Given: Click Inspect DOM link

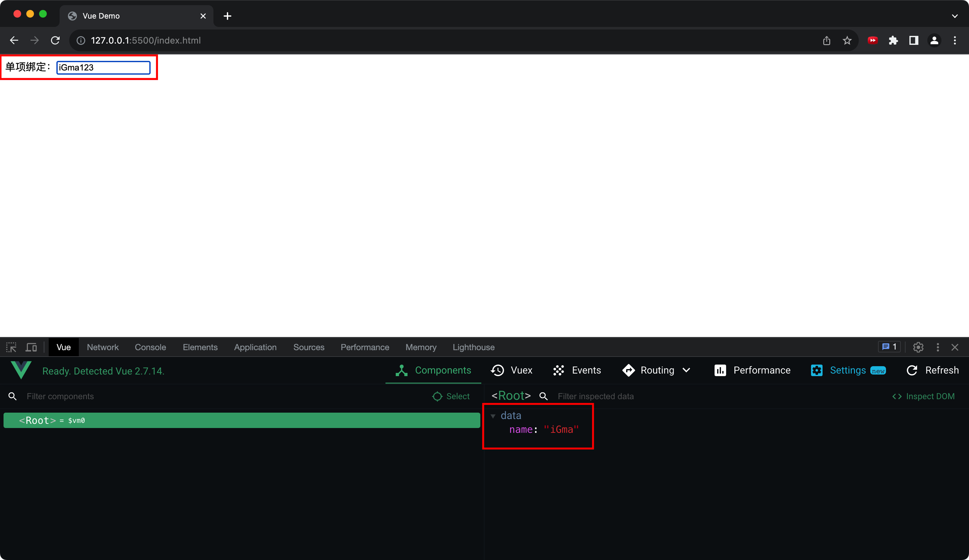Looking at the screenshot, I should click(923, 396).
